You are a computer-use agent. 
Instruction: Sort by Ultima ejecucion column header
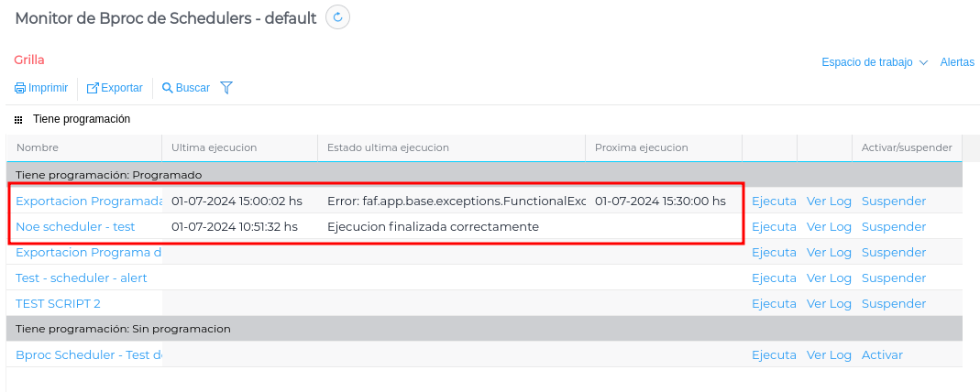[x=214, y=147]
